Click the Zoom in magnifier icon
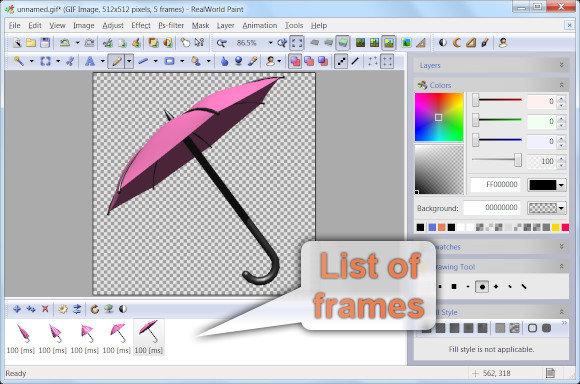The height and width of the screenshot is (384, 580). (x=282, y=43)
